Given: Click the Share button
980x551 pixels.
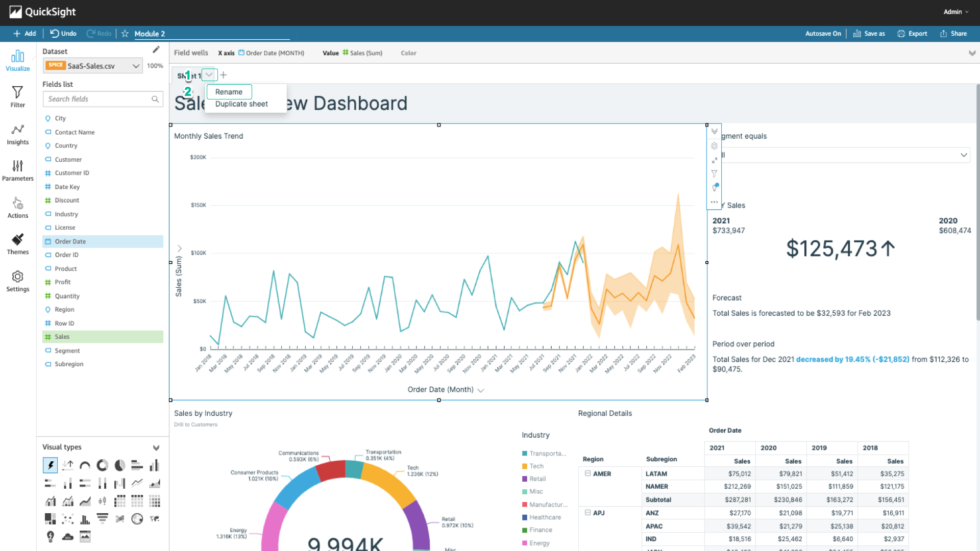Looking at the screenshot, I should 953,34.
